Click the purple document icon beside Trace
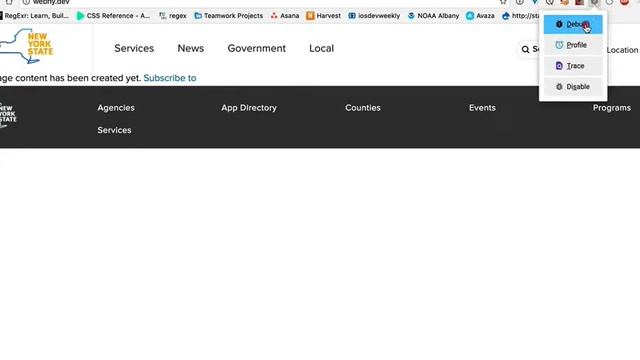Viewport: 640px width, 360px height. point(559,66)
